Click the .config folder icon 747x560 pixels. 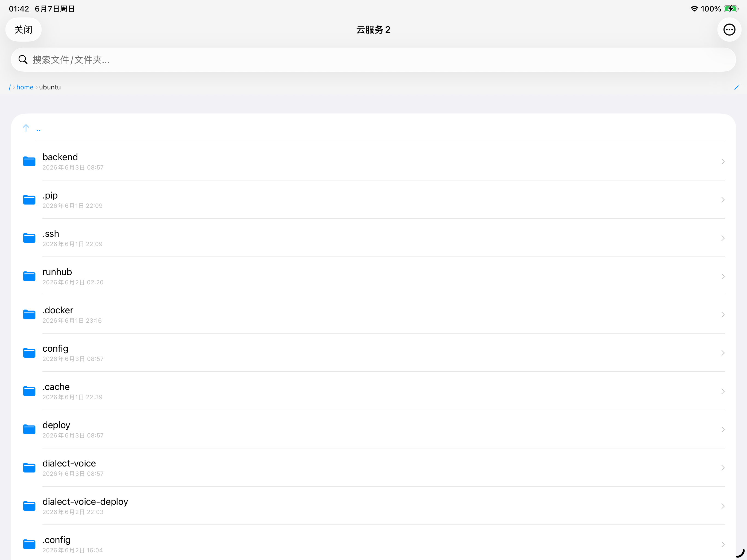coord(29,544)
